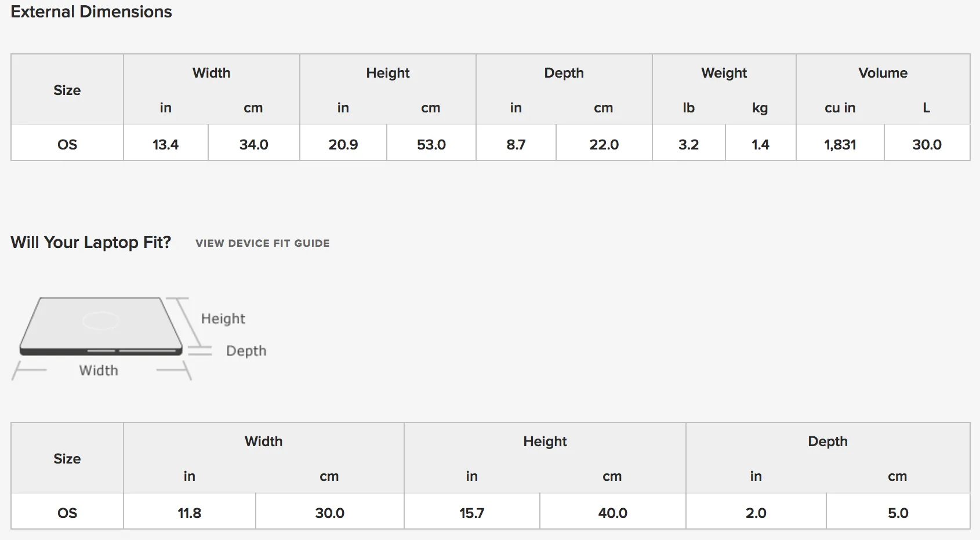Click the 1,831 cubic inch volume cell
The height and width of the screenshot is (540, 980).
840,144
